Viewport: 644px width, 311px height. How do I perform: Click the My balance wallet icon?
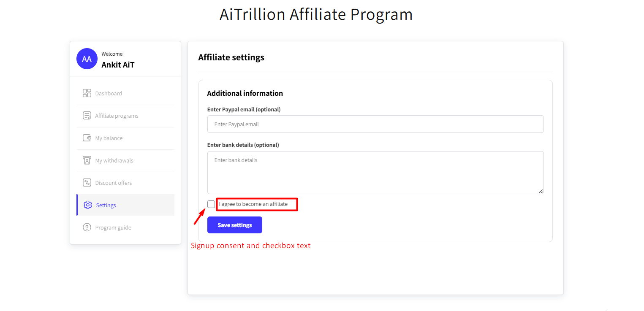click(x=87, y=138)
